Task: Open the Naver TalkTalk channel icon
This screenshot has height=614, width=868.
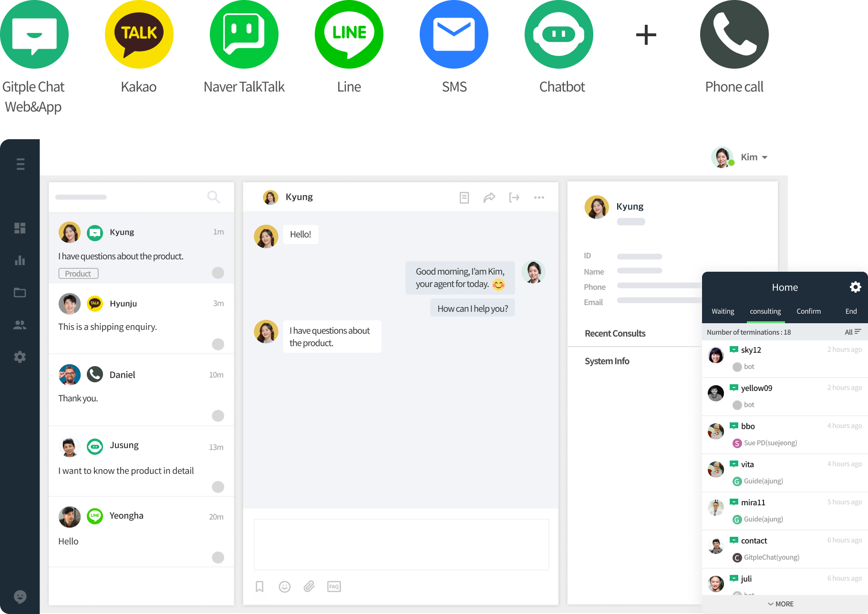Action: [244, 34]
